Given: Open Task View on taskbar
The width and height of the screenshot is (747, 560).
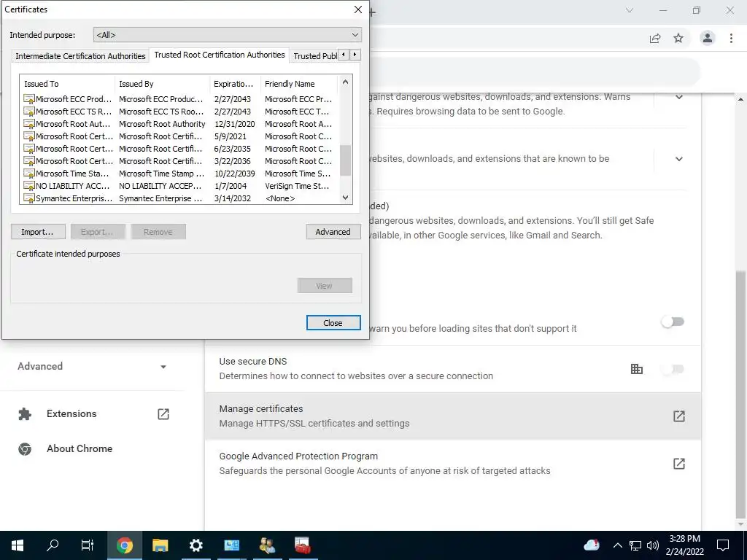Looking at the screenshot, I should (x=88, y=545).
